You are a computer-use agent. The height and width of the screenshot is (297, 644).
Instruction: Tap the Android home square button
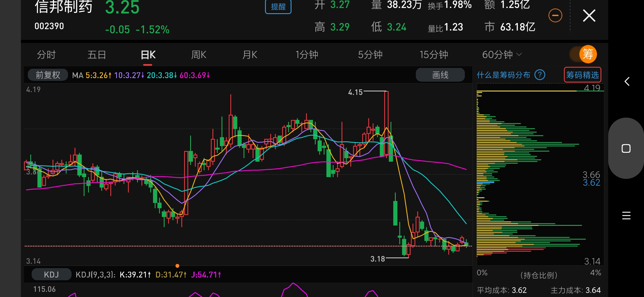626,148
